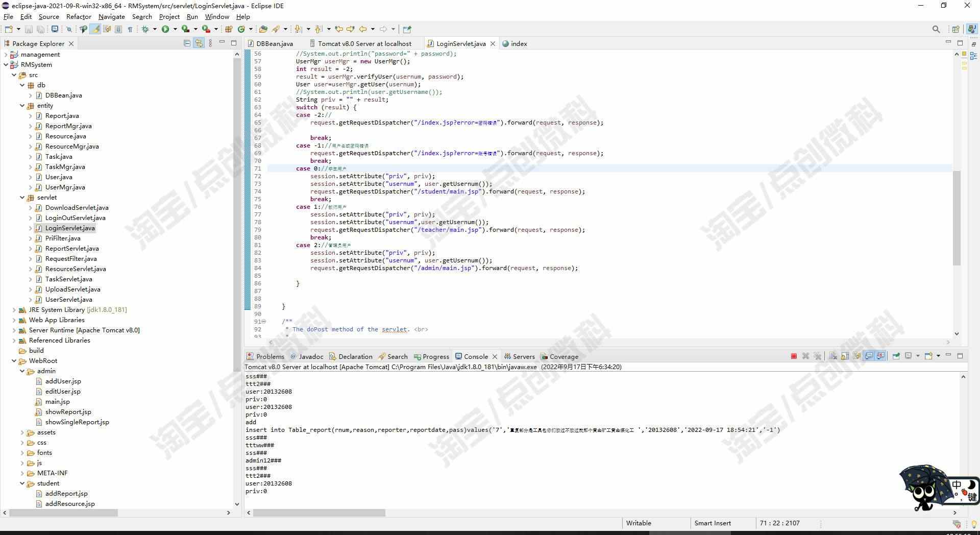Open the Problems view tab
The image size is (980, 535).
click(265, 357)
